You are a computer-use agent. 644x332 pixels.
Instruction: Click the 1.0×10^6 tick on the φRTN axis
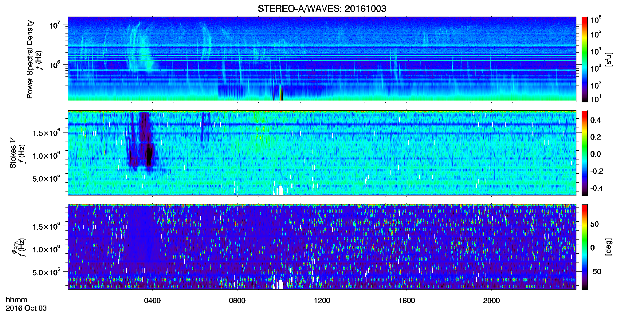coord(46,249)
